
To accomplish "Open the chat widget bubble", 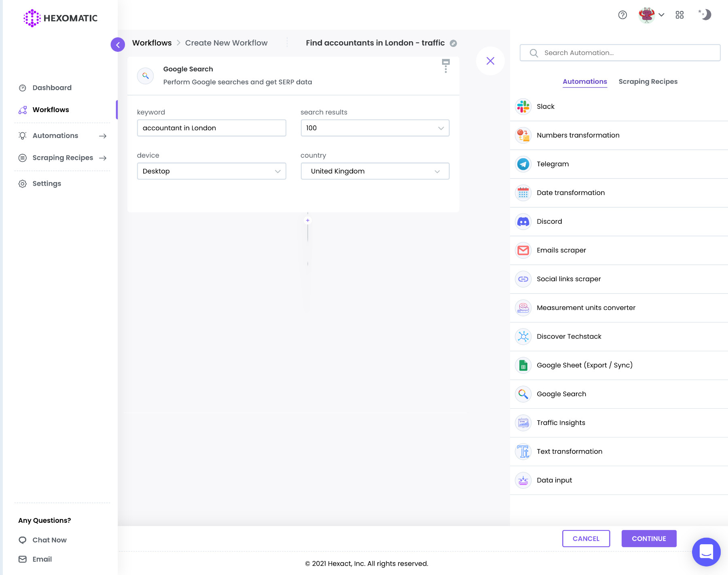I will [x=706, y=552].
